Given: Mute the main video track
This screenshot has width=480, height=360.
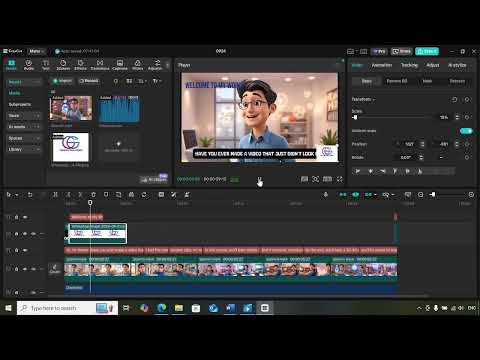Looking at the screenshot, I should pyautogui.click(x=33, y=269).
